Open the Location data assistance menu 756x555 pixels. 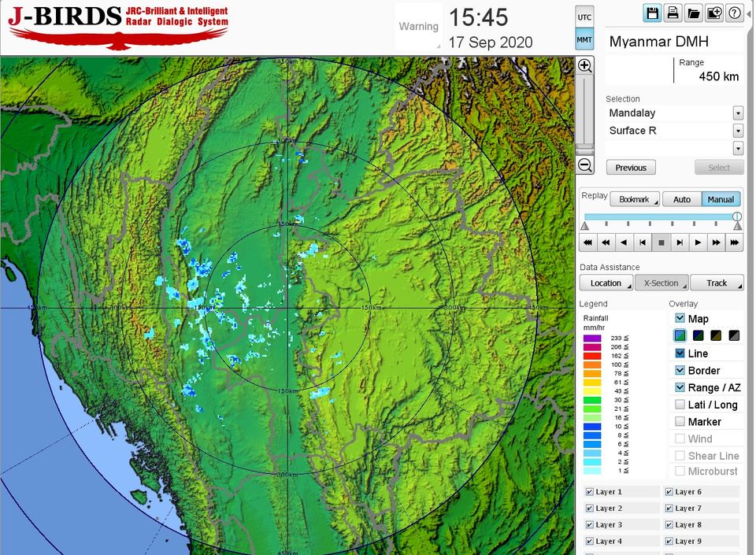(606, 283)
